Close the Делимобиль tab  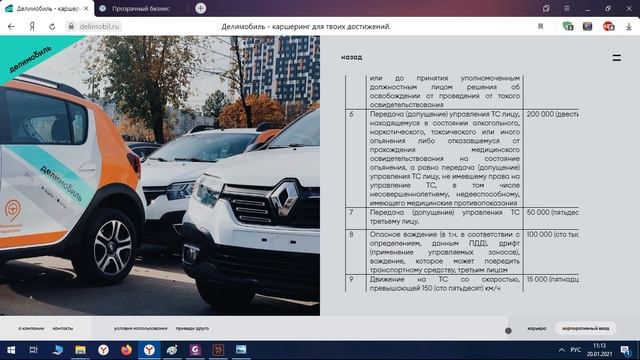pos(86,9)
